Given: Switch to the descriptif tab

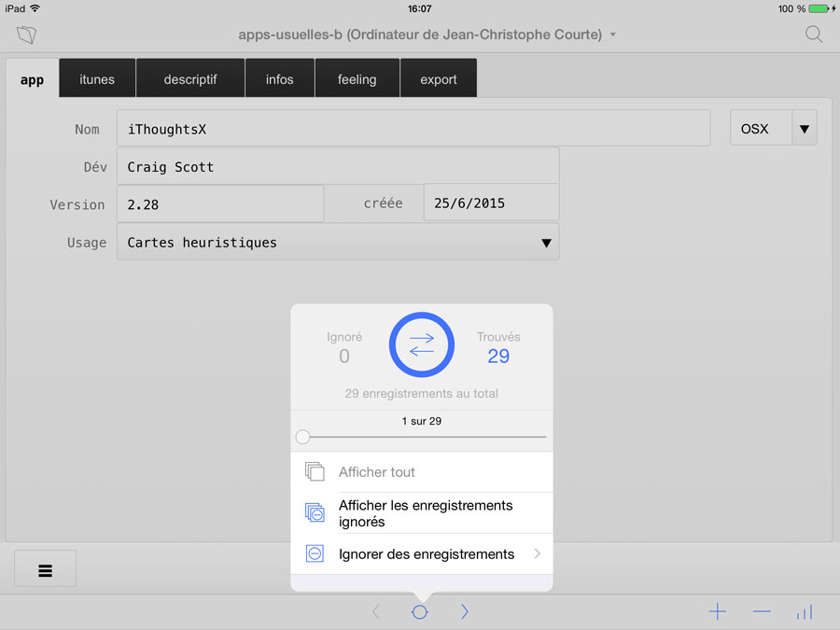Looking at the screenshot, I should [190, 78].
